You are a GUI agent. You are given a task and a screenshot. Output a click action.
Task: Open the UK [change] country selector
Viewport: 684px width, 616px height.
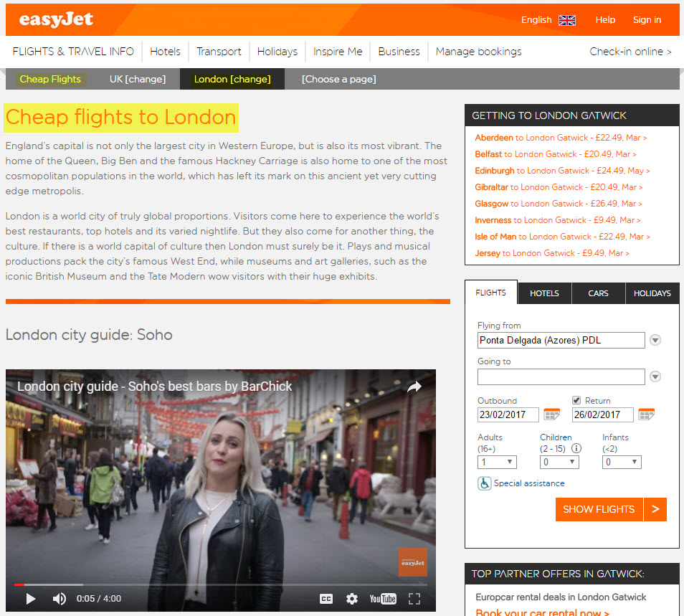(138, 79)
